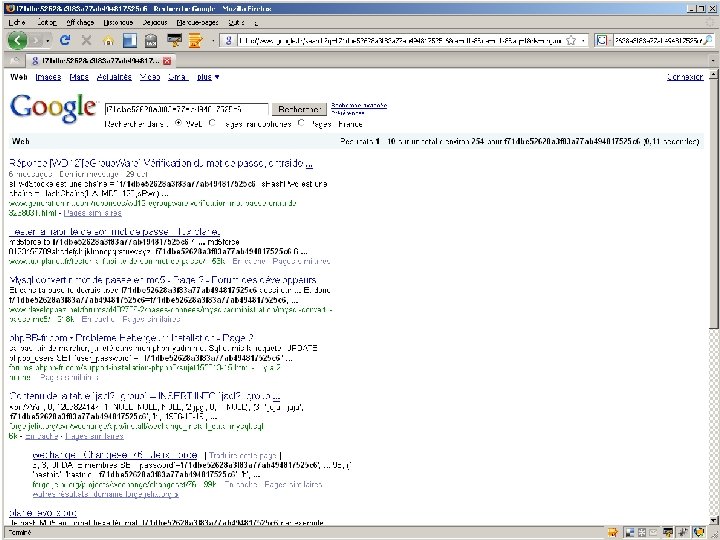Open Préférences link
The height and width of the screenshot is (540, 720).
coord(348,112)
